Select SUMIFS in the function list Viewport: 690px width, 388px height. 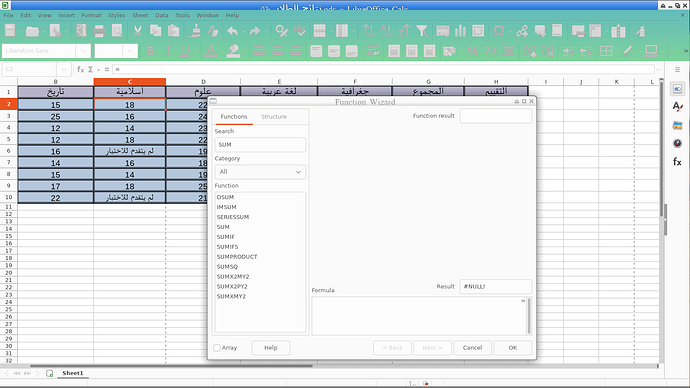pyautogui.click(x=228, y=247)
